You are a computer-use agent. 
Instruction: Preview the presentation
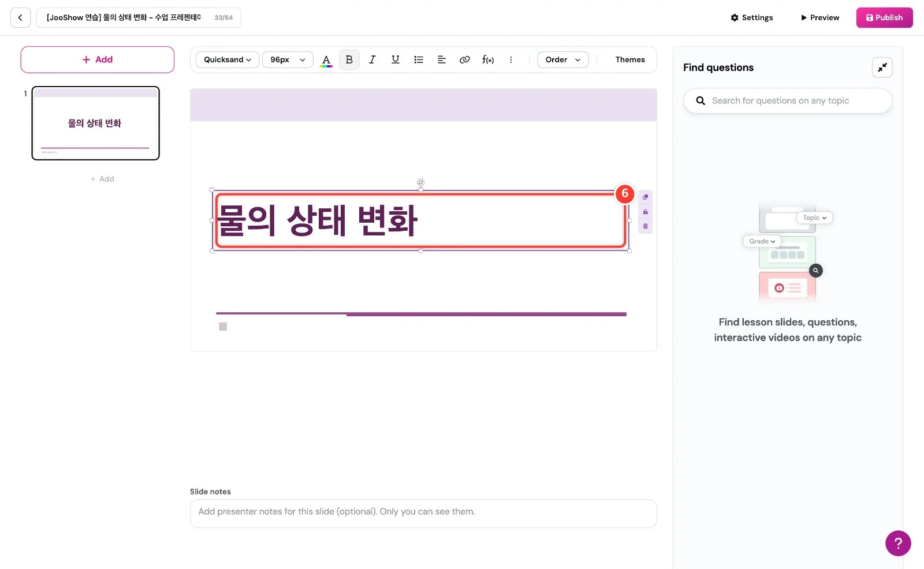pos(820,18)
